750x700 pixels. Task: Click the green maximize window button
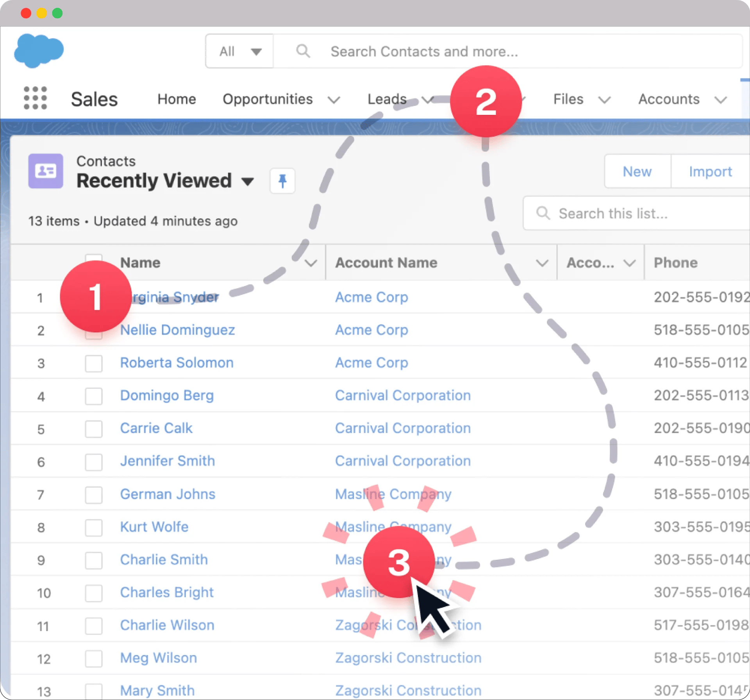(57, 13)
